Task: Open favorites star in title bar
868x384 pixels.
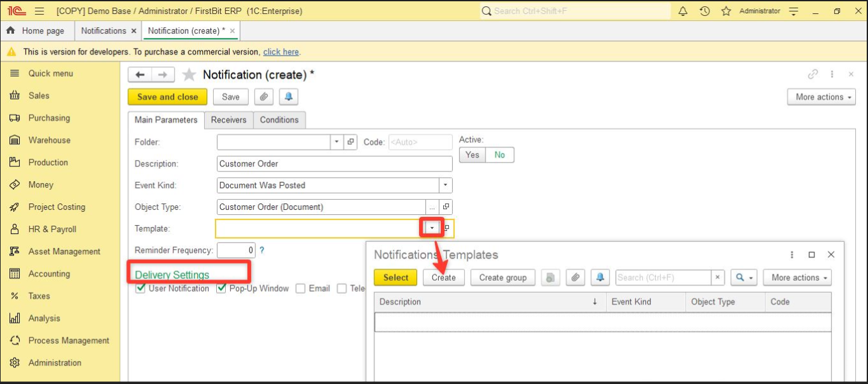Action: click(x=726, y=11)
